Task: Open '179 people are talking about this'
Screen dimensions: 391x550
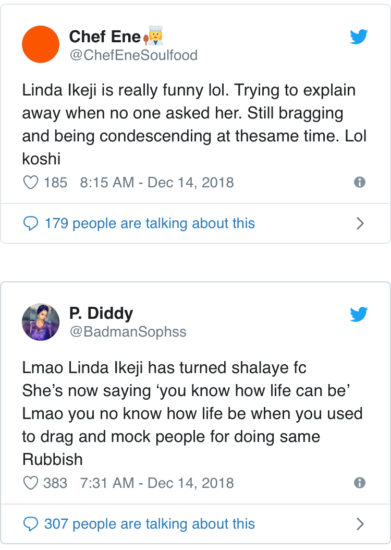Action: pyautogui.click(x=150, y=223)
